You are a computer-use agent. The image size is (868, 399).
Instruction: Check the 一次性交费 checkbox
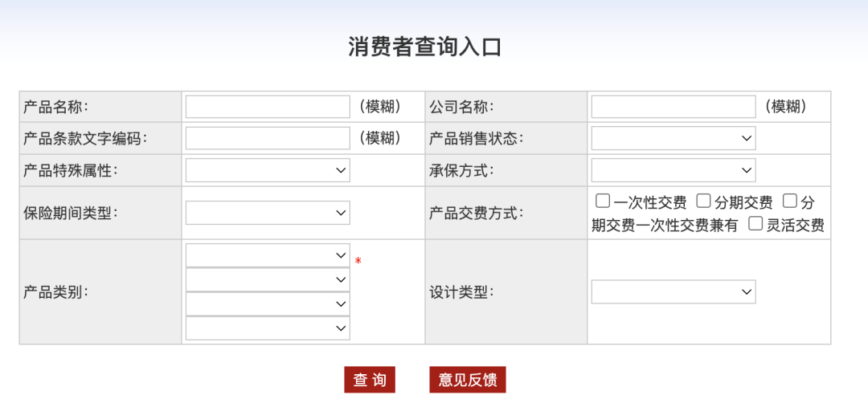[602, 201]
